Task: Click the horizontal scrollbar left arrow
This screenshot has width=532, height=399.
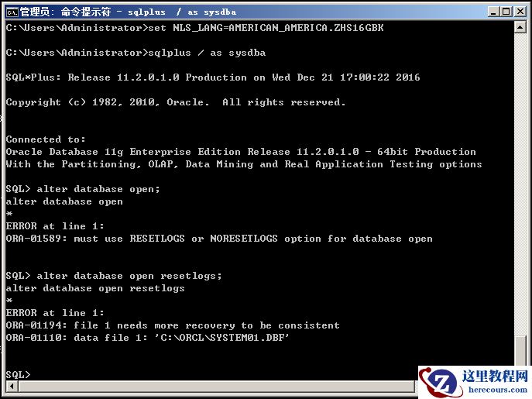Action: [12, 386]
